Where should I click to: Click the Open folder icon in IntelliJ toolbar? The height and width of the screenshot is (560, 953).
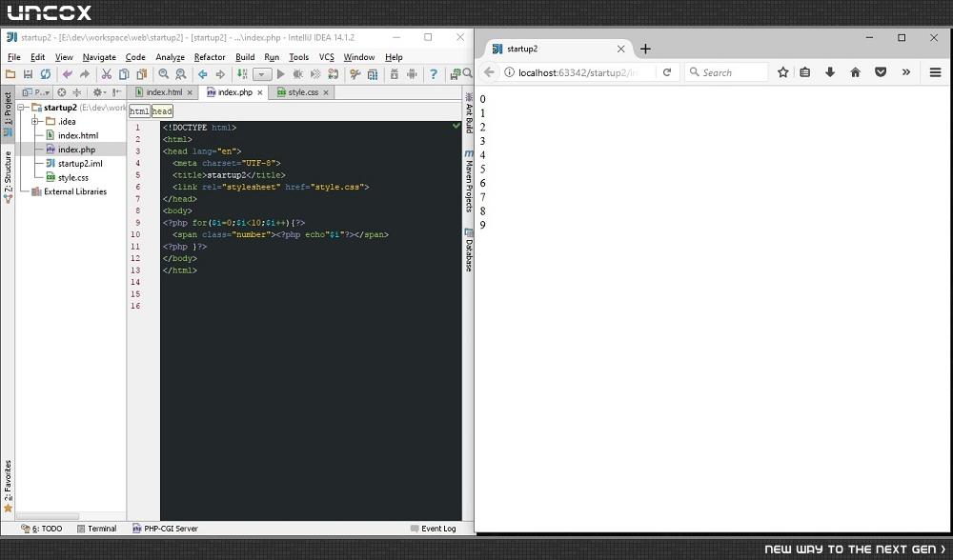10,74
